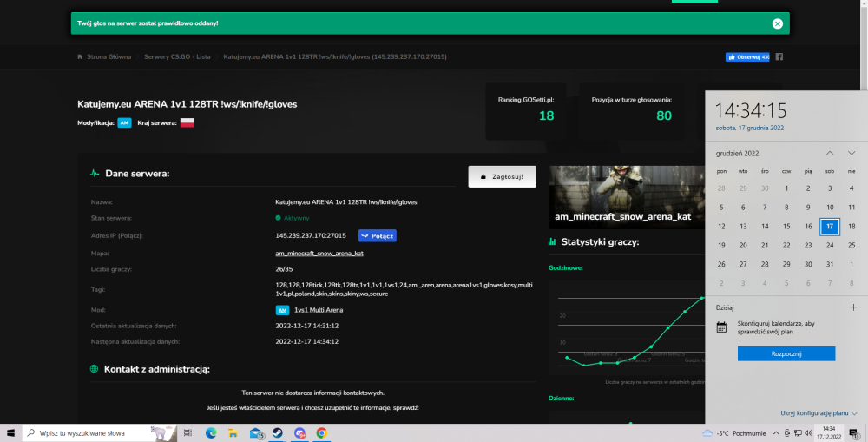
Task: Click the globe icon by Kontakt z administracją
Action: tap(94, 369)
